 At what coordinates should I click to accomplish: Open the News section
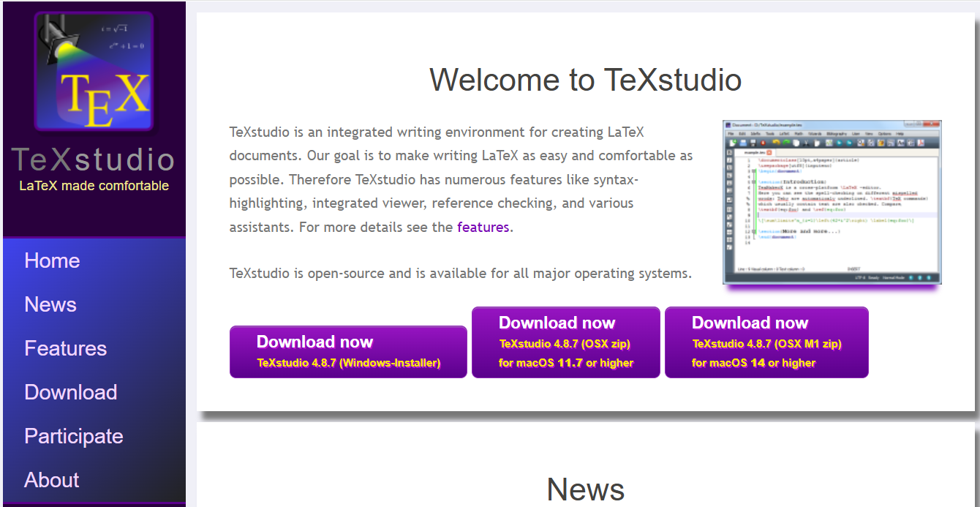[x=50, y=304]
